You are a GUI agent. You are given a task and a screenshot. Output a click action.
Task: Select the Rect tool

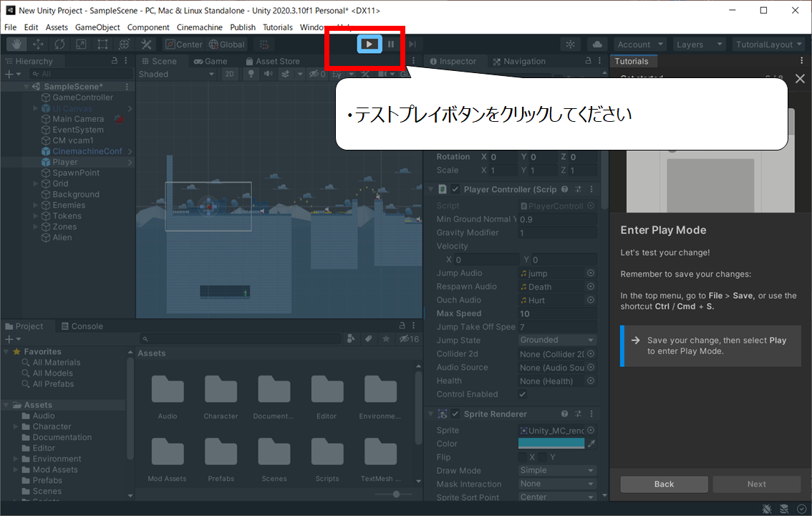[x=102, y=44]
